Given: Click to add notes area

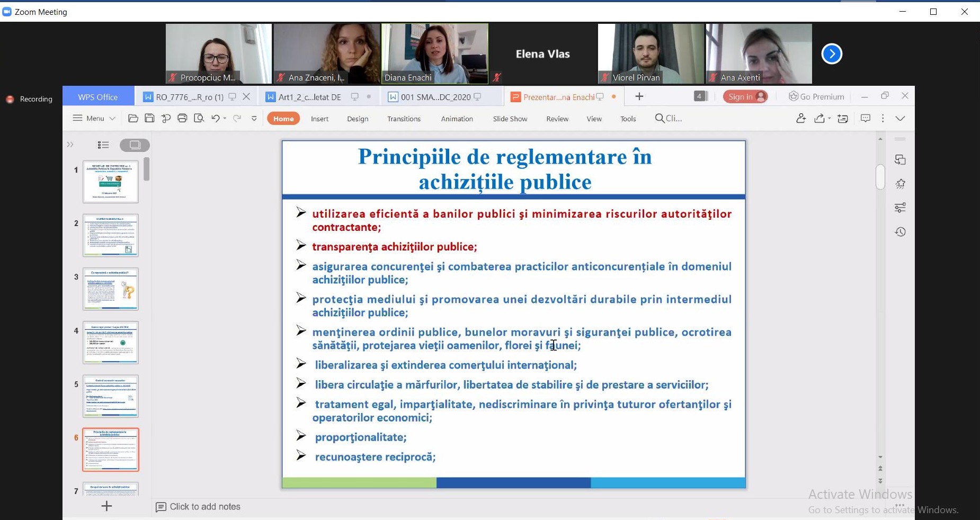Looking at the screenshot, I should pos(205,507).
